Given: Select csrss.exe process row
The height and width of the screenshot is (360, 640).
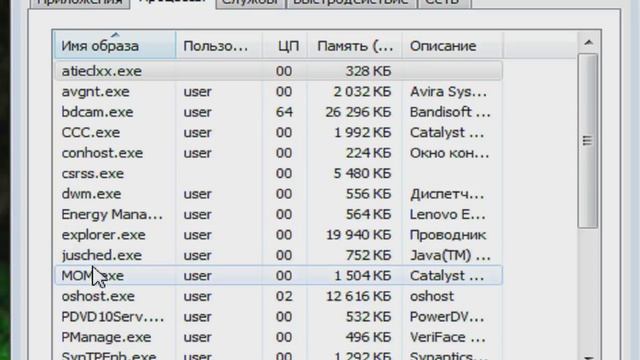Looking at the screenshot, I should tap(278, 173).
